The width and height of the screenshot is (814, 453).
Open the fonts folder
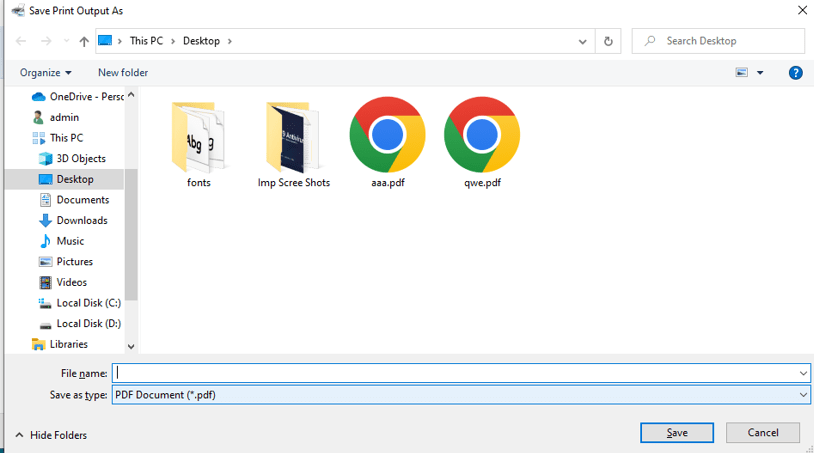click(x=199, y=143)
